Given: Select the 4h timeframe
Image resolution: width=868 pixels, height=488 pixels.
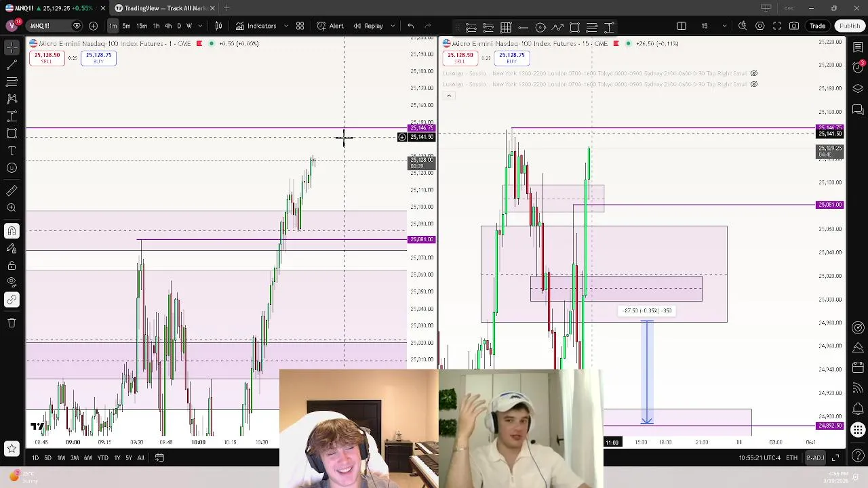Looking at the screenshot, I should pos(167,26).
